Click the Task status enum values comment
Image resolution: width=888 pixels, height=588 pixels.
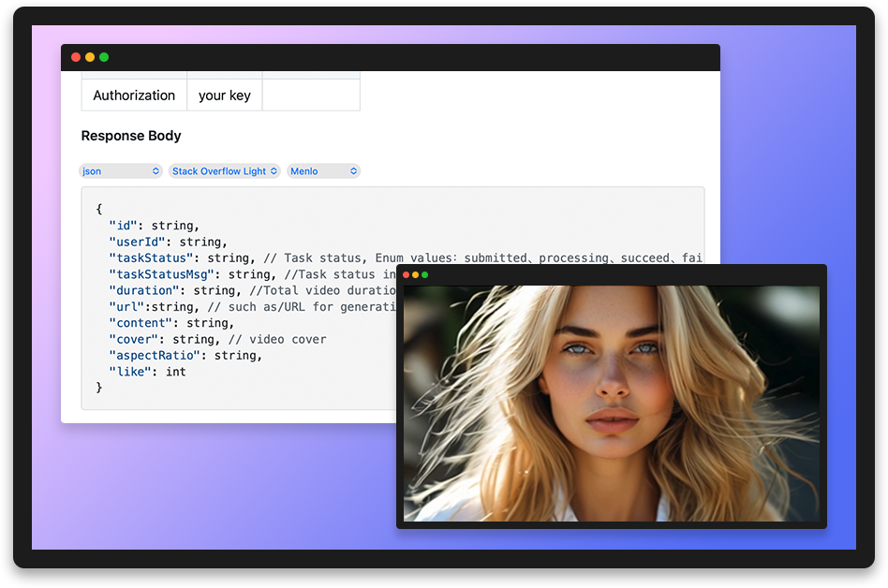point(482,258)
